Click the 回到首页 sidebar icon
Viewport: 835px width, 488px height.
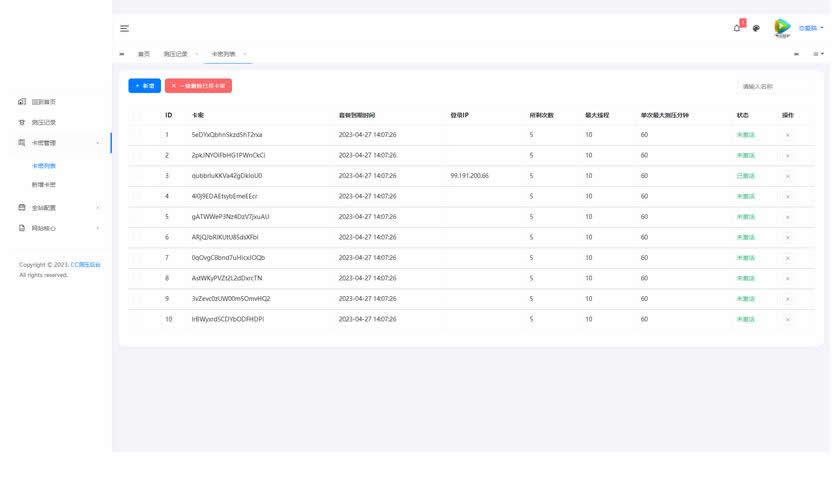point(22,102)
